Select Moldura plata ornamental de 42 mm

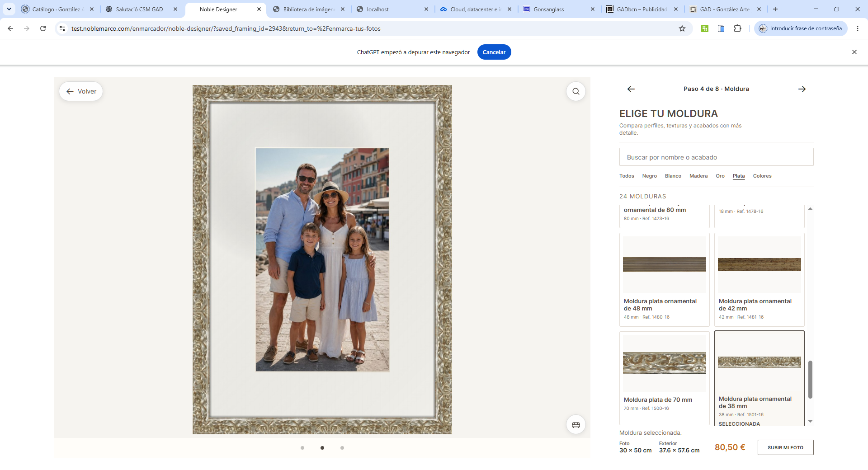[x=759, y=279]
